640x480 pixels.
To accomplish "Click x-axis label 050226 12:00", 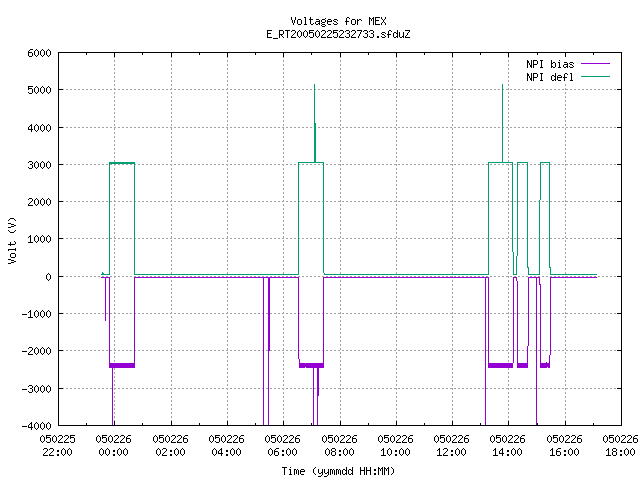I will (451, 445).
